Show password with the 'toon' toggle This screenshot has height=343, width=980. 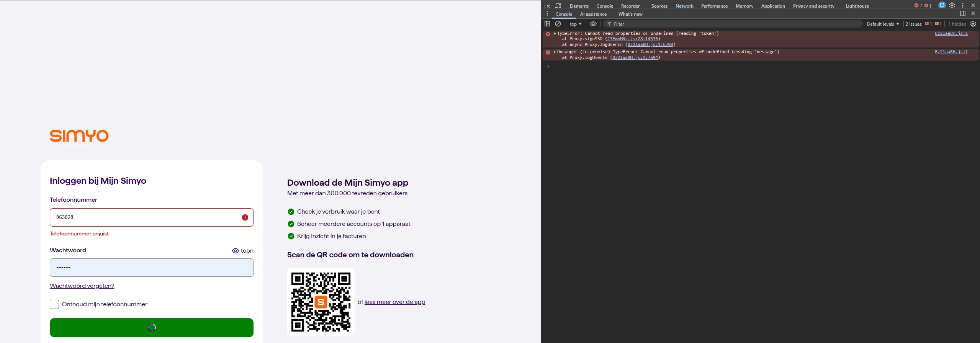pos(243,251)
